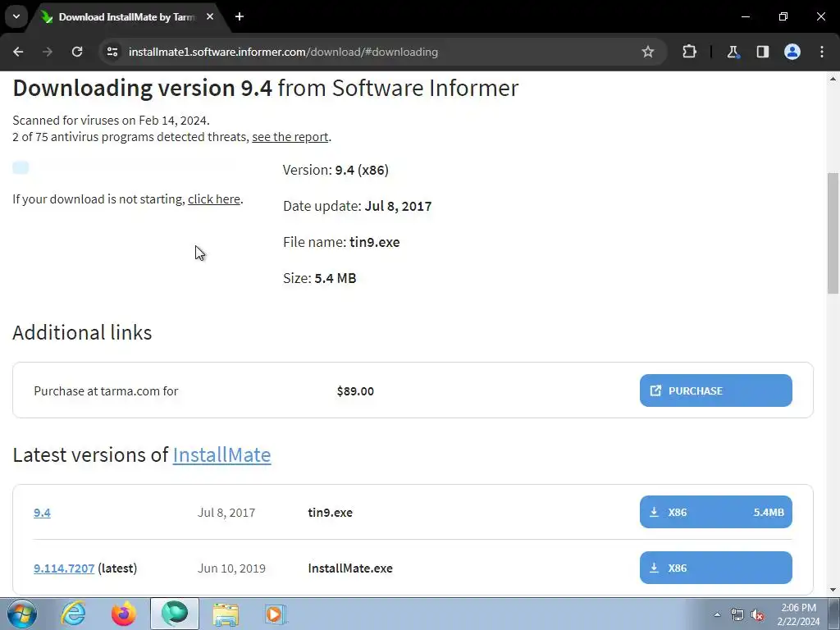Click the 'Jun 10, 2019' date text

click(231, 568)
